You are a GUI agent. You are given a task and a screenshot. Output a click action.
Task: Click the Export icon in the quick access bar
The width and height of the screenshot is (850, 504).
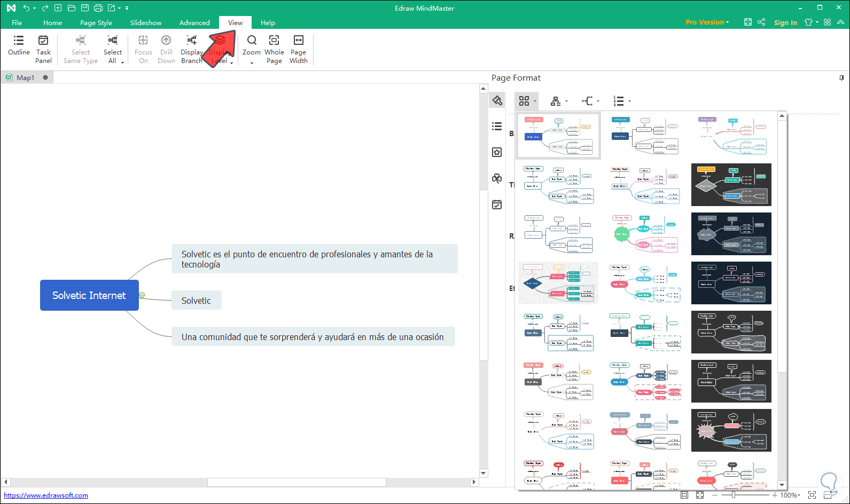click(x=111, y=8)
